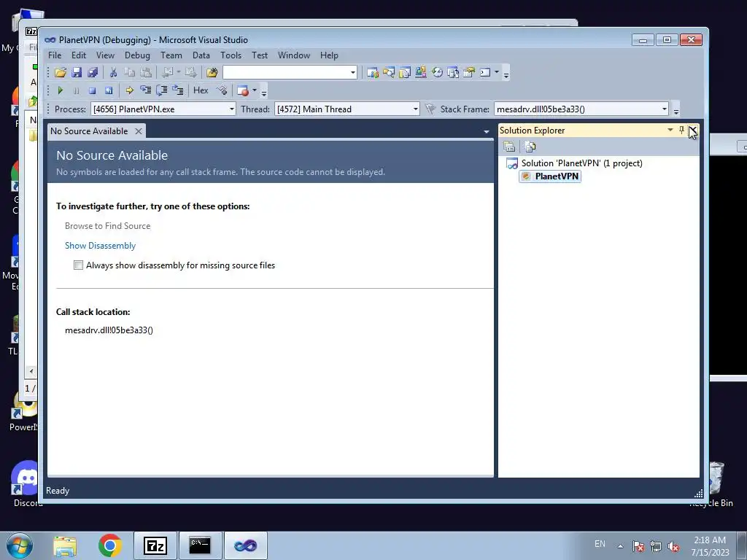Click the Show Next Statement arrow
Image resolution: width=747 pixels, height=560 pixels.
[x=129, y=90]
